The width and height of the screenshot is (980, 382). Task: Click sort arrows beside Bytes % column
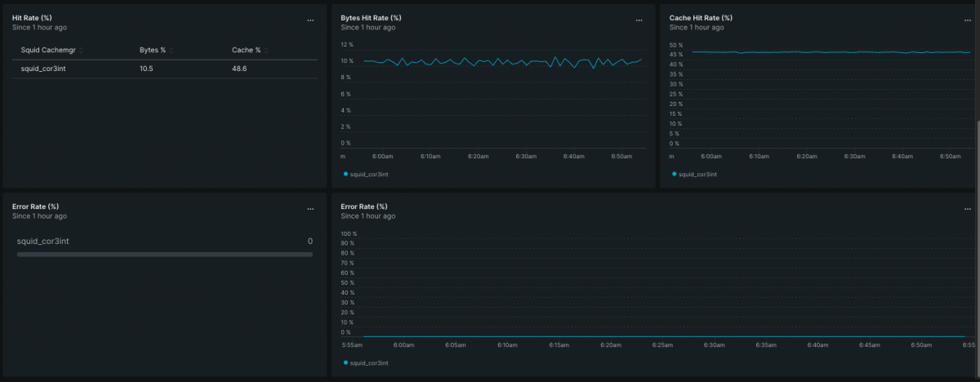point(171,51)
